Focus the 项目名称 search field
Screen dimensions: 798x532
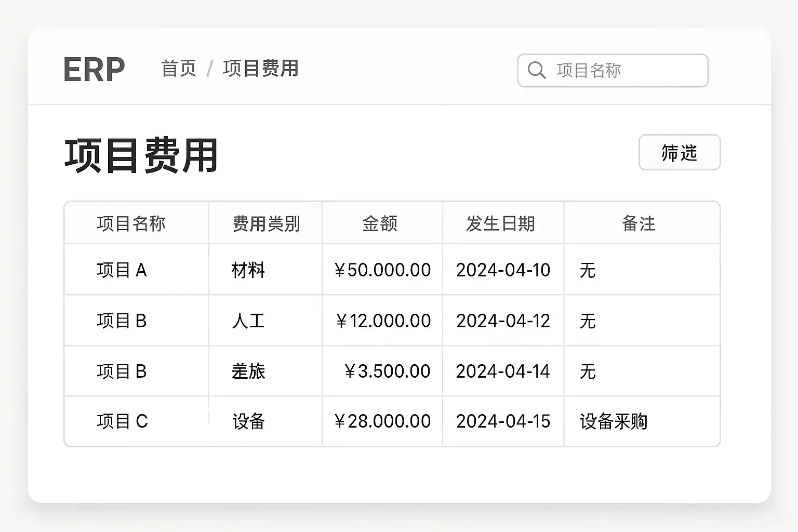[x=623, y=70]
